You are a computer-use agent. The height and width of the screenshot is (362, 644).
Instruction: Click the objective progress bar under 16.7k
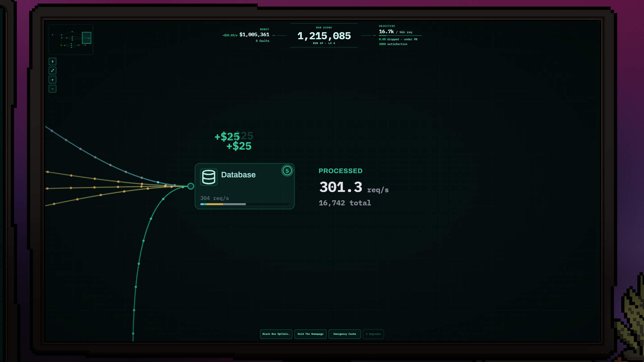pyautogui.click(x=400, y=36)
